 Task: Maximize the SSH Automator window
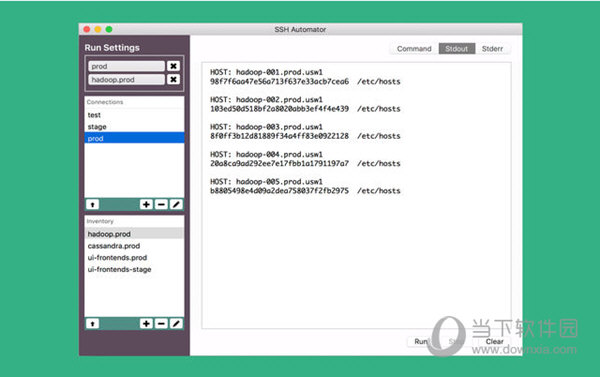click(x=109, y=29)
